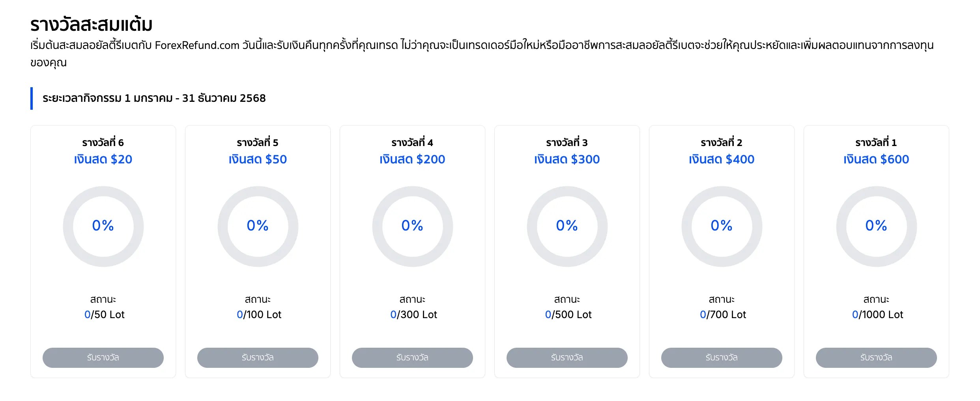
Task: Click the progress ring in $600 card
Action: [x=877, y=227]
